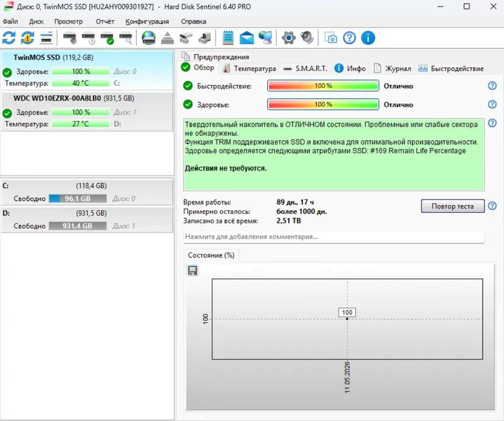Screen dimensions: 504x421
Task: Click the disk with stethoscope test icon
Action: (x=70, y=38)
